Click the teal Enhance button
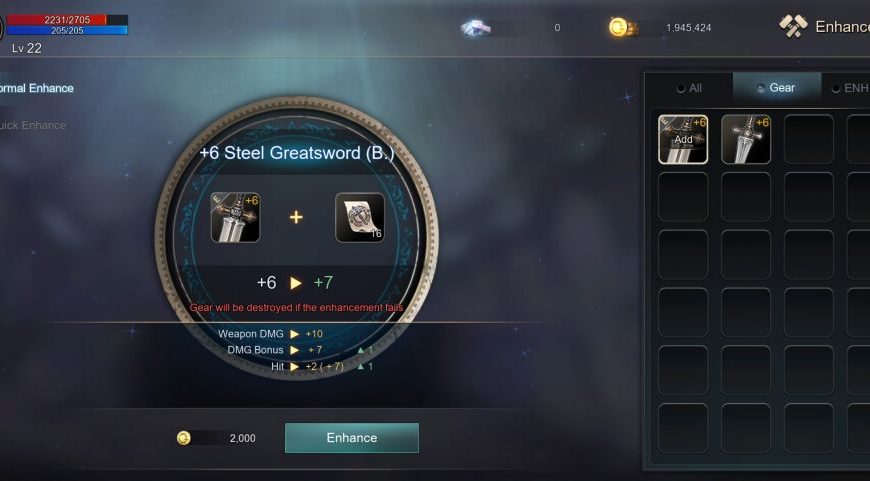Image resolution: width=870 pixels, height=481 pixels. pos(352,438)
